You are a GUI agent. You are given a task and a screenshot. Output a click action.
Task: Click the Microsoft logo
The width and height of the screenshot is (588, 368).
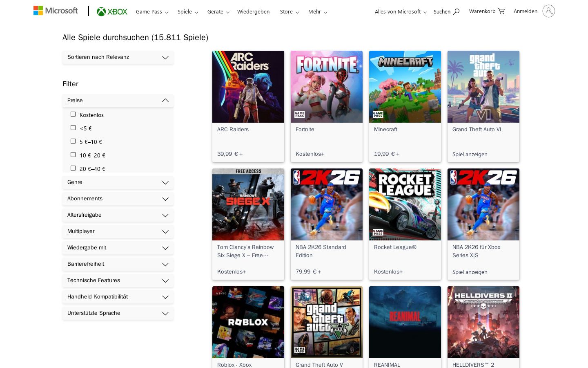[56, 11]
